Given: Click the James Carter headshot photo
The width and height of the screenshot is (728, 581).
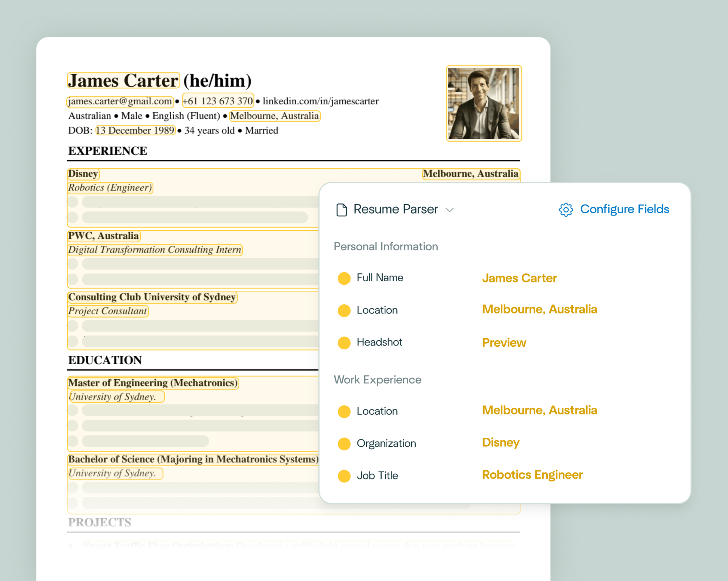Looking at the screenshot, I should point(483,103).
